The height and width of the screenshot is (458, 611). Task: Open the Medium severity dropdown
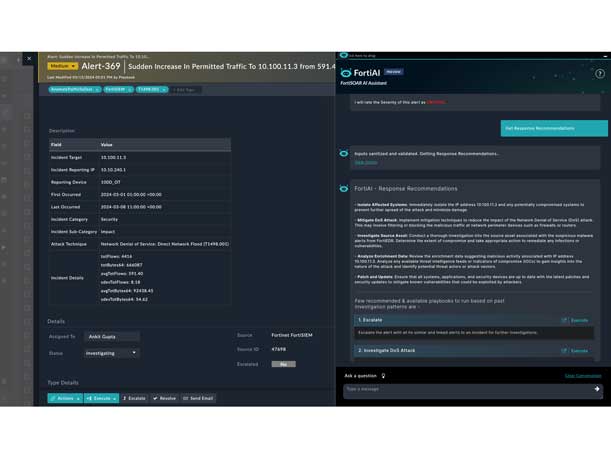point(62,66)
